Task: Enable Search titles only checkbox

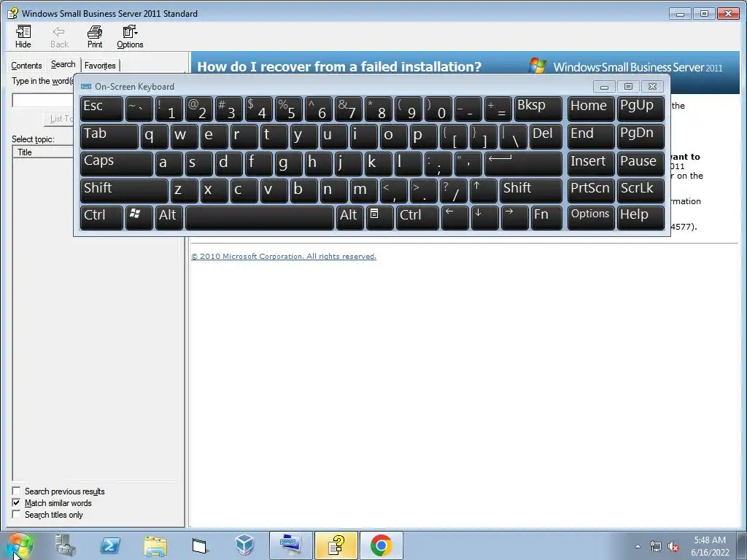Action: click(x=16, y=514)
